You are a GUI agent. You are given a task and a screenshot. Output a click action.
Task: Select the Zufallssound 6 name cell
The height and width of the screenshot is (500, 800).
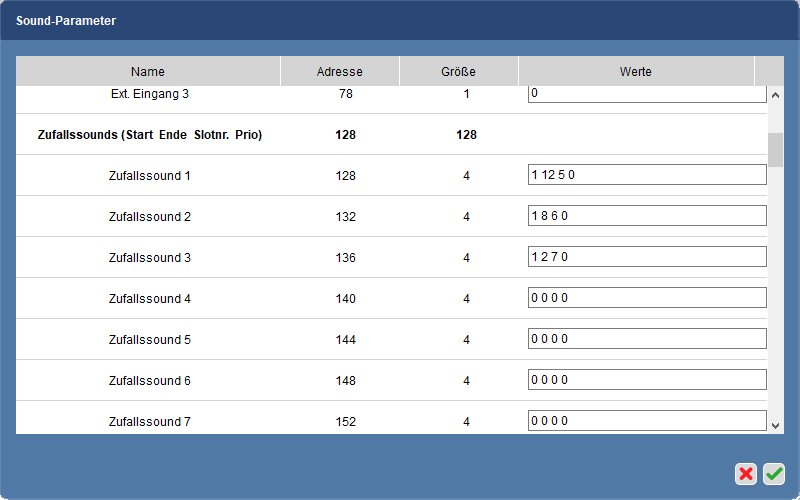coord(149,381)
